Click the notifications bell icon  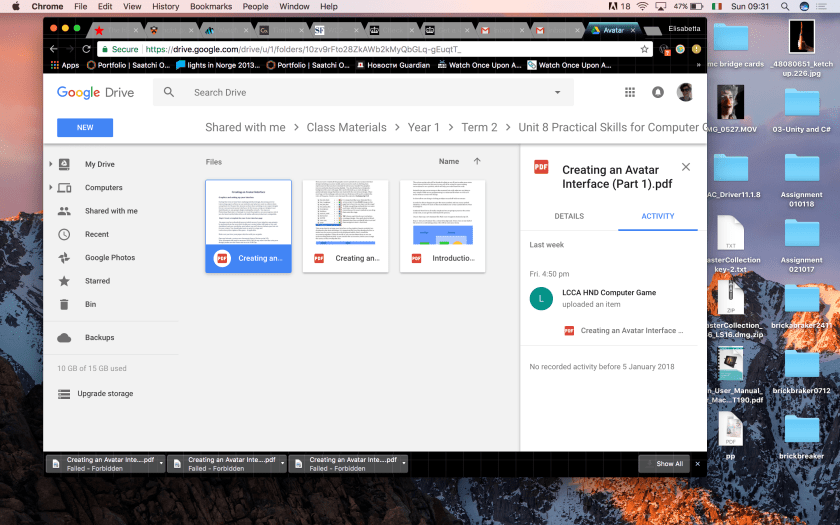[658, 92]
